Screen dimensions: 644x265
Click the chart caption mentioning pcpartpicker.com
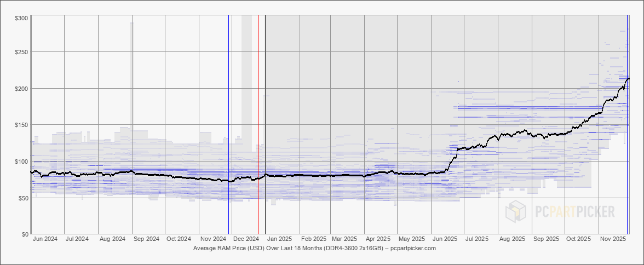coord(314,248)
